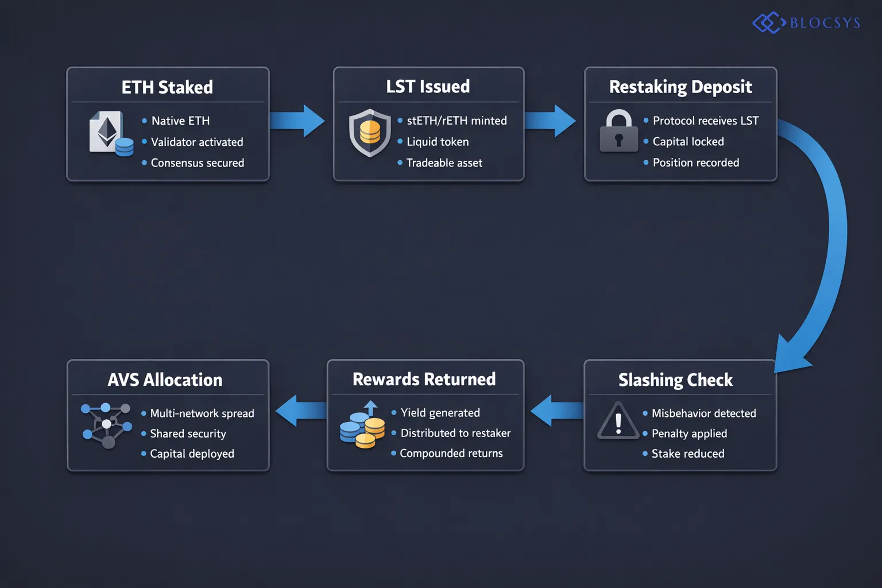Image resolution: width=882 pixels, height=588 pixels.
Task: Click the Capital locked bullet point
Action: tap(688, 142)
